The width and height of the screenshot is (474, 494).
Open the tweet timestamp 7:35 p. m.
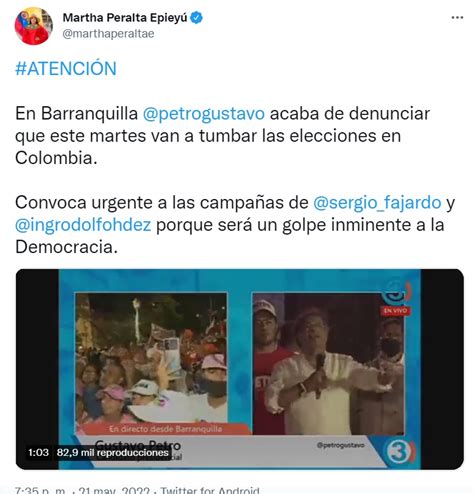point(40,490)
